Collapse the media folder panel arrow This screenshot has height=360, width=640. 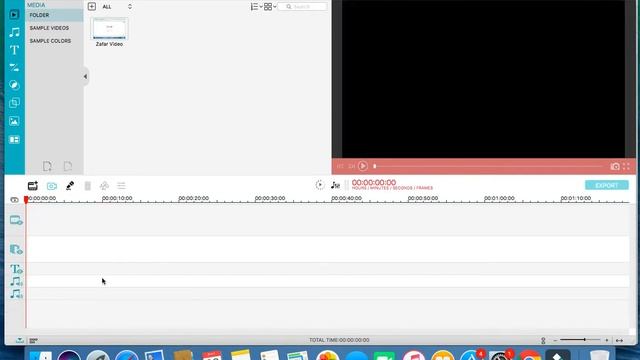pyautogui.click(x=85, y=76)
